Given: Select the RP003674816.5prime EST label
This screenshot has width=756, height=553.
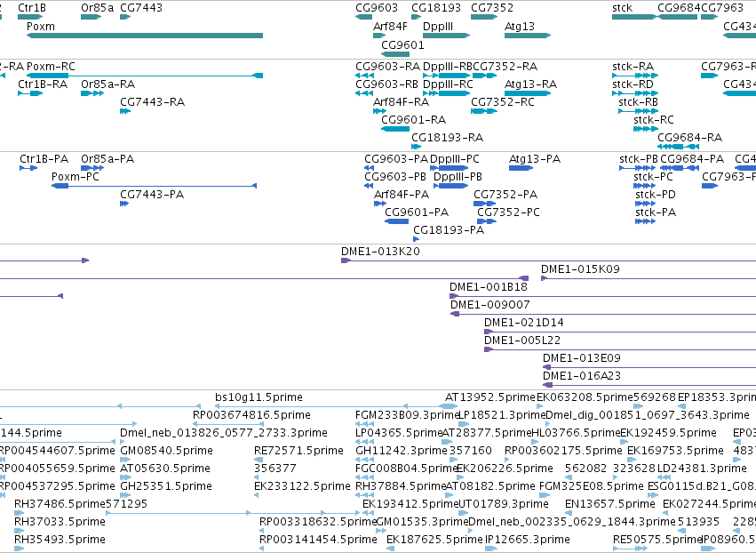Looking at the screenshot, I should click(251, 415).
